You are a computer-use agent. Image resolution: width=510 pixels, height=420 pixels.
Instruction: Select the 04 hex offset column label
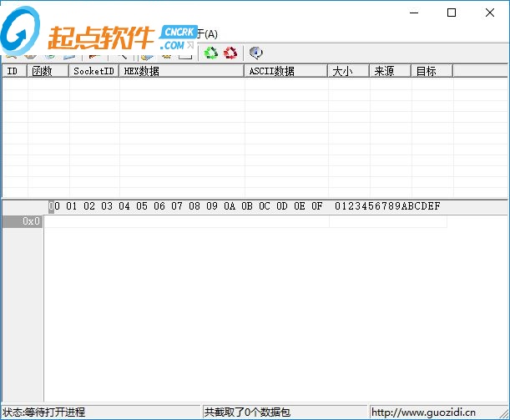click(124, 206)
